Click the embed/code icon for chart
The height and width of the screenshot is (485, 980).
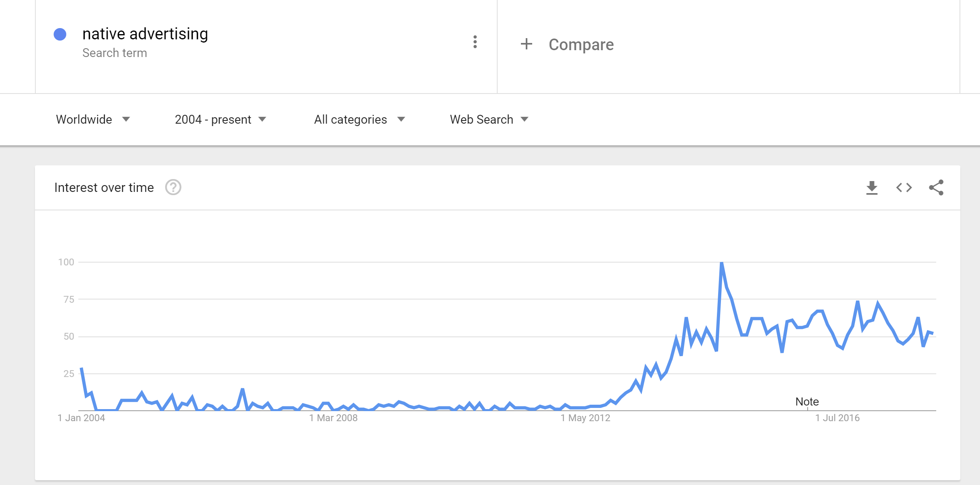click(x=904, y=187)
